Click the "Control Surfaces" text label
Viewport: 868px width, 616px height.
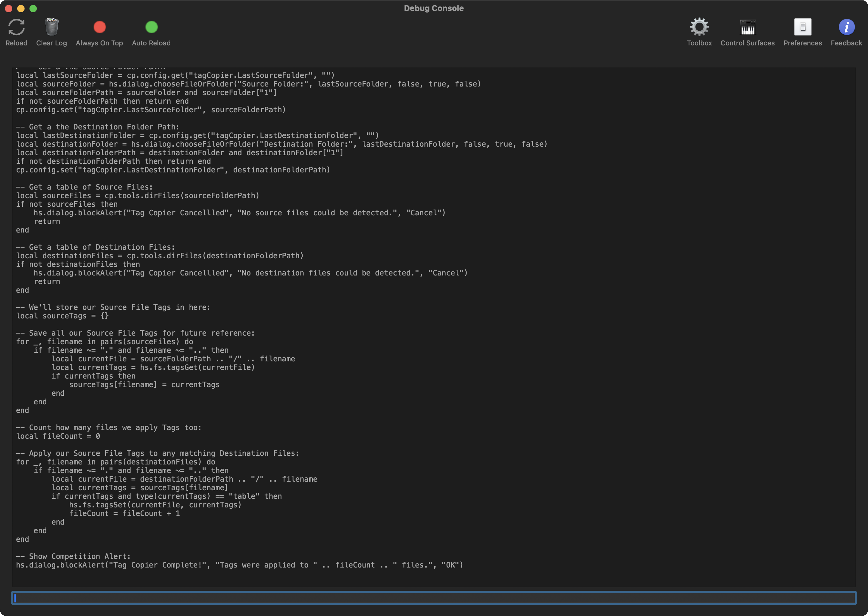747,43
